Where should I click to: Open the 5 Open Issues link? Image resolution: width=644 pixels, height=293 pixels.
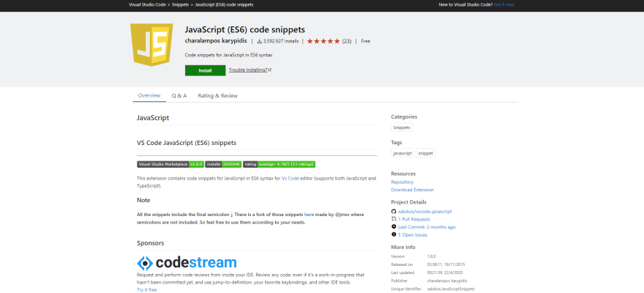tap(413, 234)
